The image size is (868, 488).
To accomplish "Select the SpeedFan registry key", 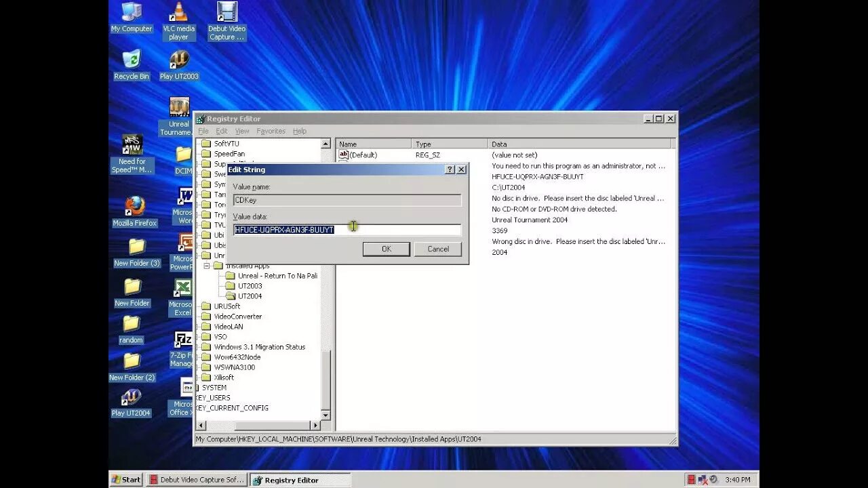I will pos(229,154).
